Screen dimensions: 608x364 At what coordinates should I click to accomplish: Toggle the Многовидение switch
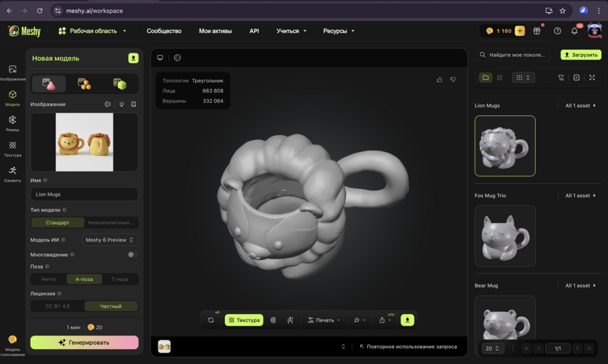pos(133,255)
